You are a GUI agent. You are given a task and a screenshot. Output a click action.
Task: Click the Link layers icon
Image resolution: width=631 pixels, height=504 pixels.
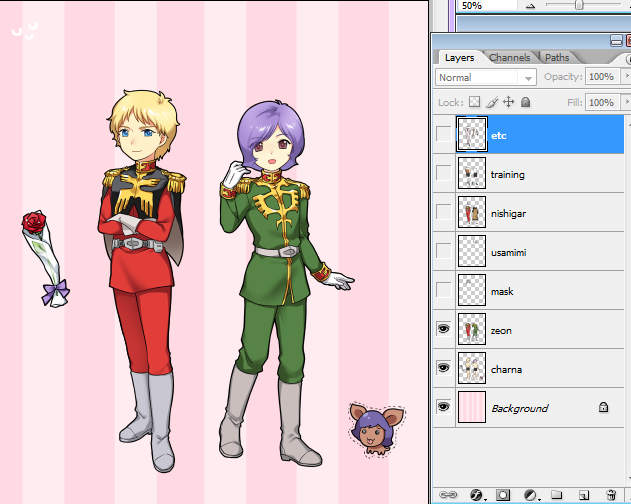(448, 494)
